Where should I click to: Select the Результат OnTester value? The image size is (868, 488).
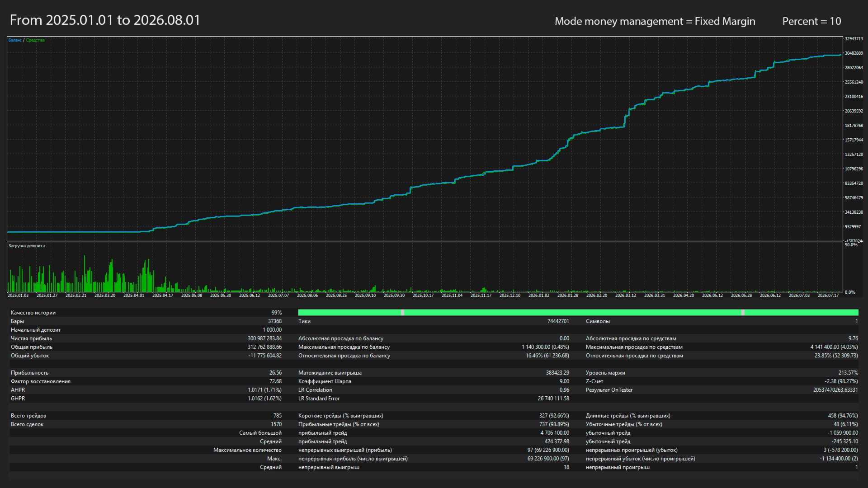click(x=835, y=390)
